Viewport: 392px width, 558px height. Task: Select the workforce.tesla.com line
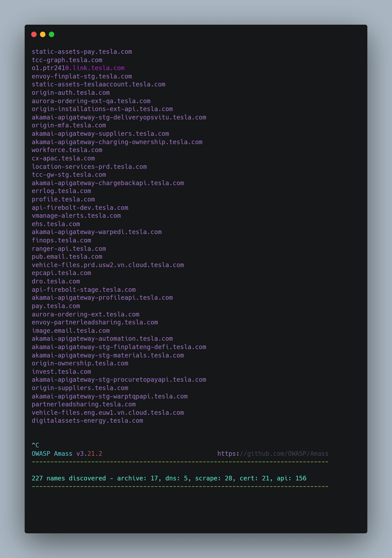[67, 150]
